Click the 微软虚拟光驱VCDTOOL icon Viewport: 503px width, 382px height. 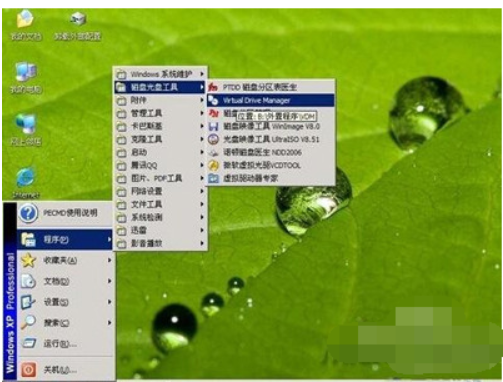click(x=213, y=165)
